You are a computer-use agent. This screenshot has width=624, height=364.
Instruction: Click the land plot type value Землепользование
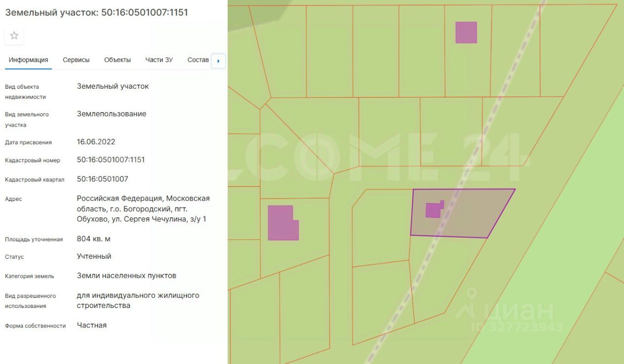[112, 114]
